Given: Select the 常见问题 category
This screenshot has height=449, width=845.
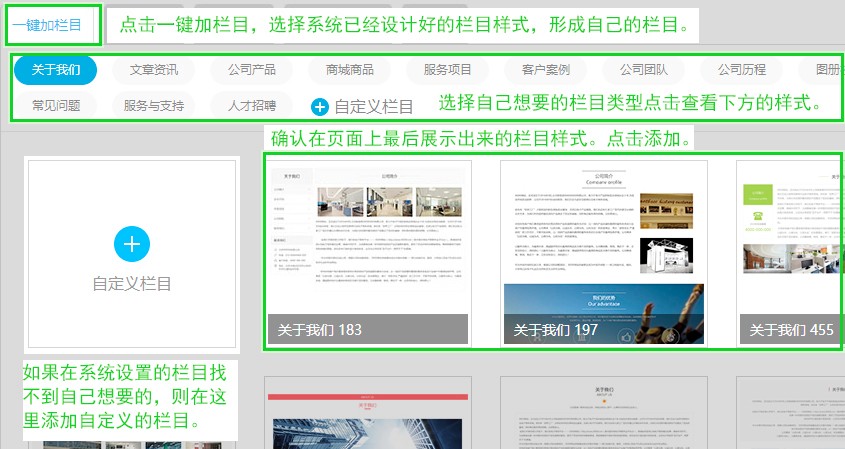Looking at the screenshot, I should point(56,105).
